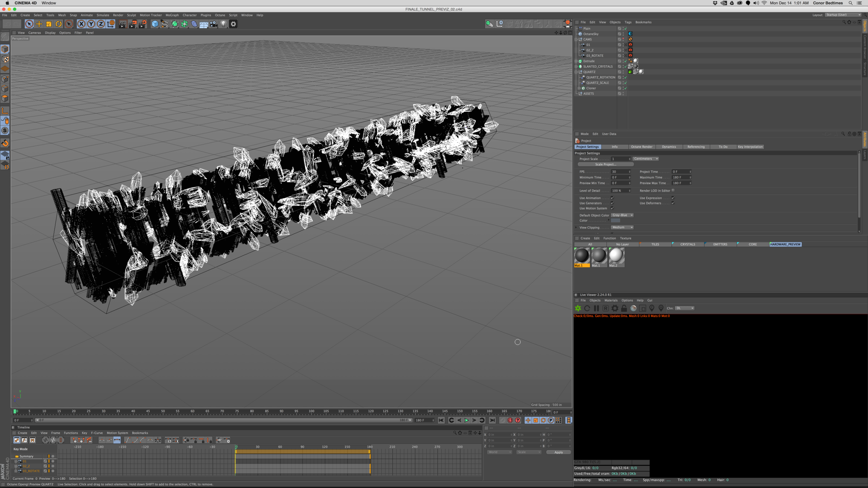
Task: Expand the SLANTED_CRYSTALS object tree
Action: click(x=576, y=67)
